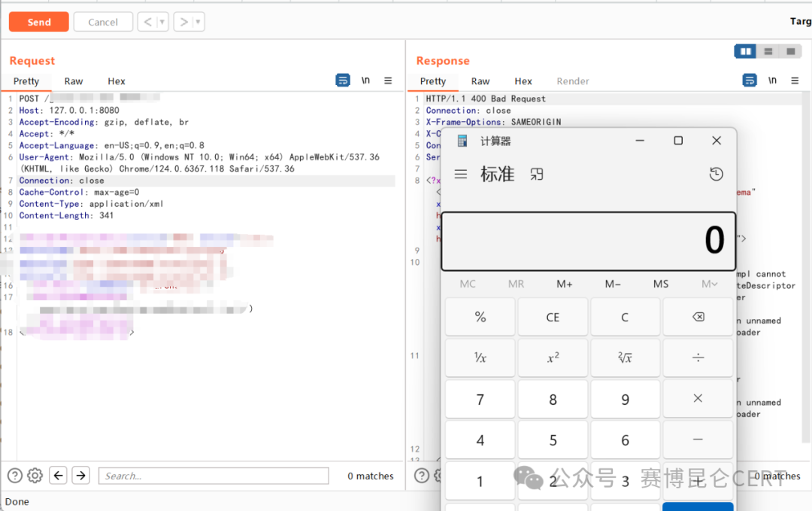Open Request search settings gear

(x=35, y=475)
